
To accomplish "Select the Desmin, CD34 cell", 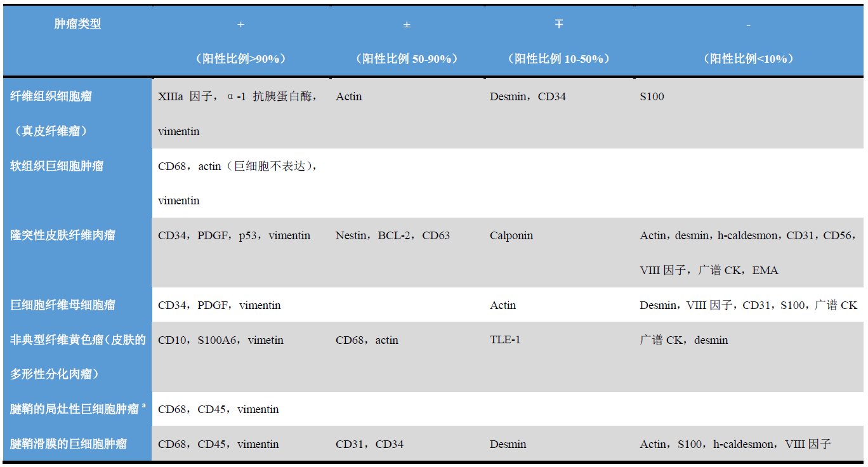I will coord(527,96).
